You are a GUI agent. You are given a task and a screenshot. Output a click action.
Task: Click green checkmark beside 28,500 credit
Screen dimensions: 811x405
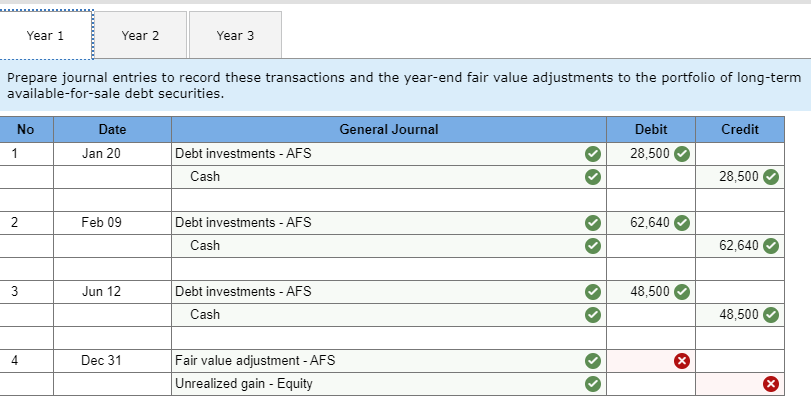[x=770, y=176]
